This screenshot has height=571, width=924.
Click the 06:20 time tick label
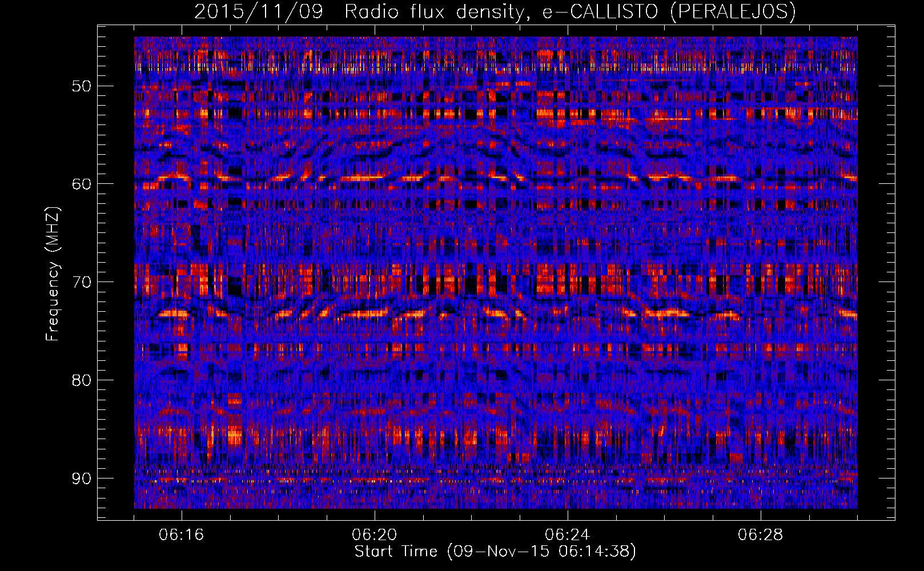click(375, 535)
